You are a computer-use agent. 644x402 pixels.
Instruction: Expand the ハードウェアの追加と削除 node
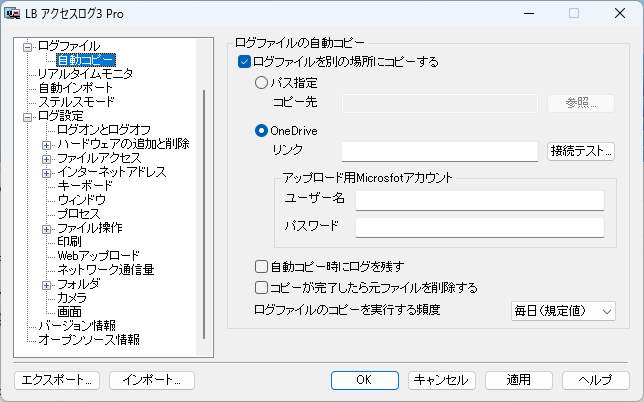[x=46, y=145]
